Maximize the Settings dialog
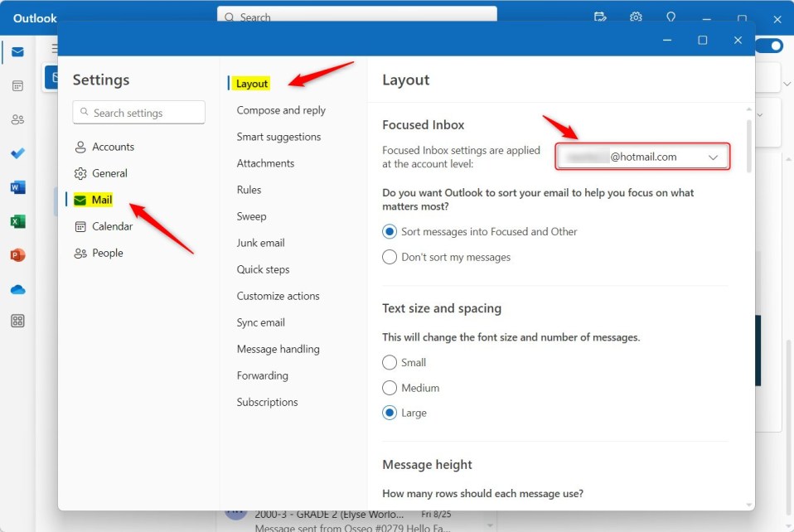Viewport: 794px width, 532px height. tap(702, 40)
